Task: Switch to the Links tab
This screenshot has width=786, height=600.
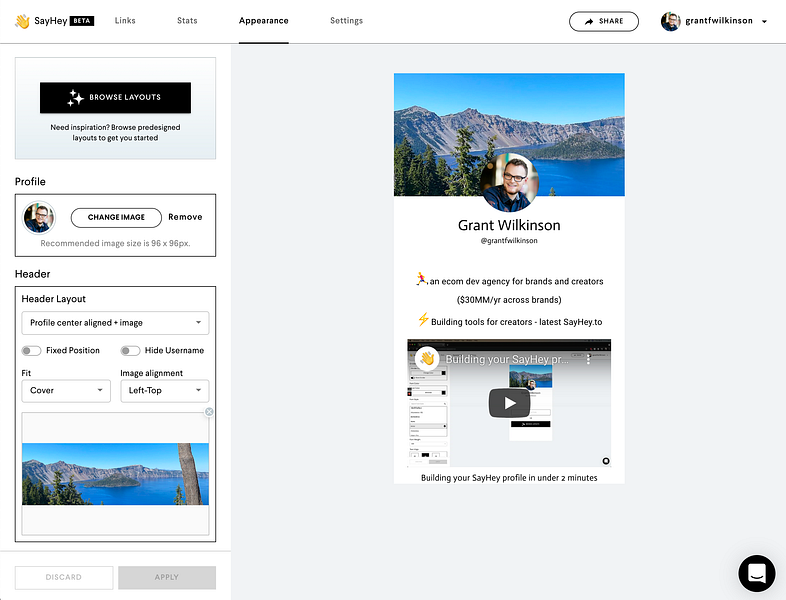Action: coord(125,21)
